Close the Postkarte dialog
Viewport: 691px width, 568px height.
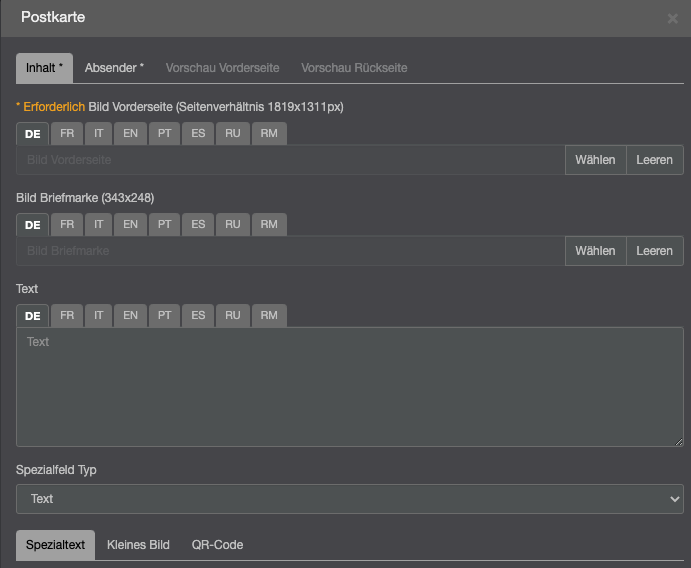[672, 18]
